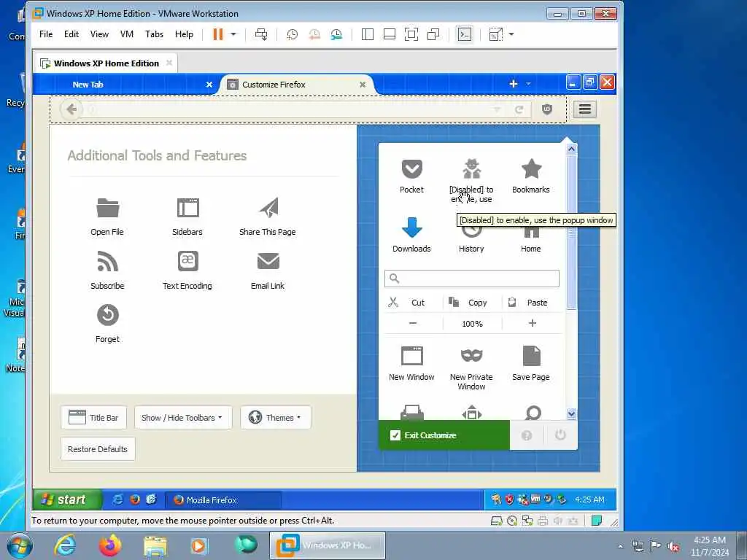Screen dimensions: 747x560
Task: Click the search field in the menu panel
Action: (x=472, y=279)
